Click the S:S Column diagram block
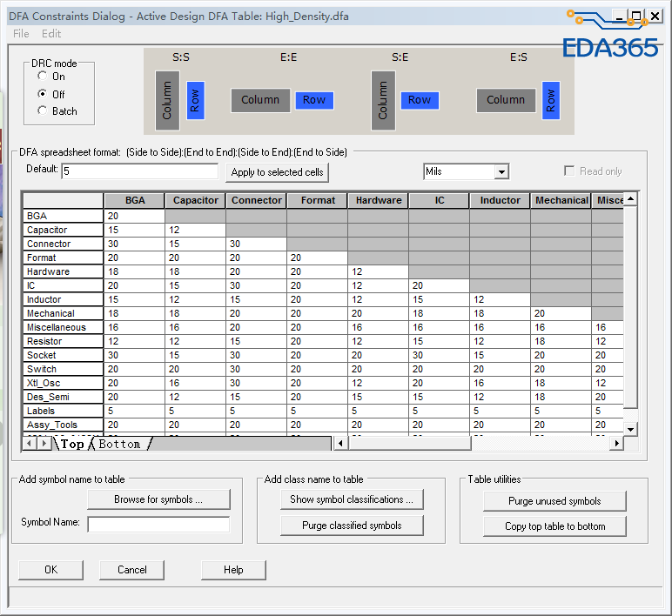 167,101
